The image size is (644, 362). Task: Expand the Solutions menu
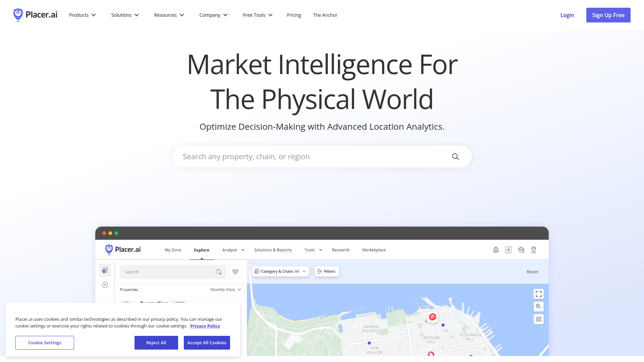[125, 15]
